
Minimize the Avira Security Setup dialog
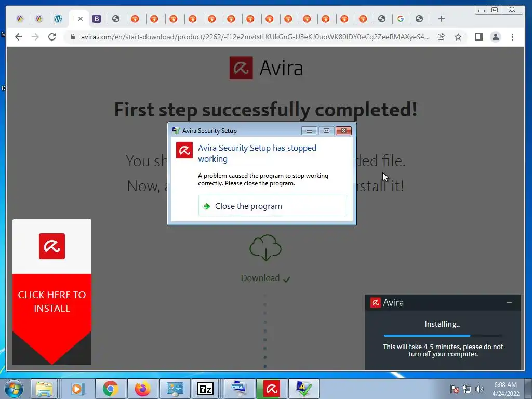(x=309, y=130)
